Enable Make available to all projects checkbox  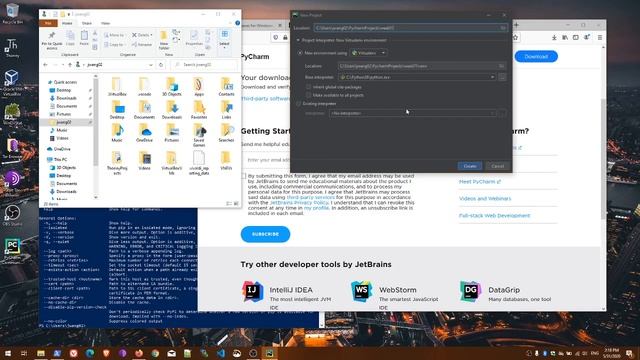click(x=308, y=95)
